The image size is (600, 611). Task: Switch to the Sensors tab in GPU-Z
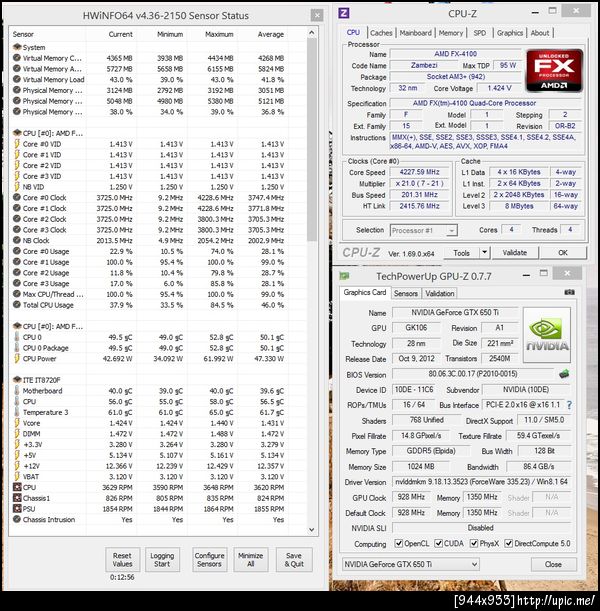point(406,293)
